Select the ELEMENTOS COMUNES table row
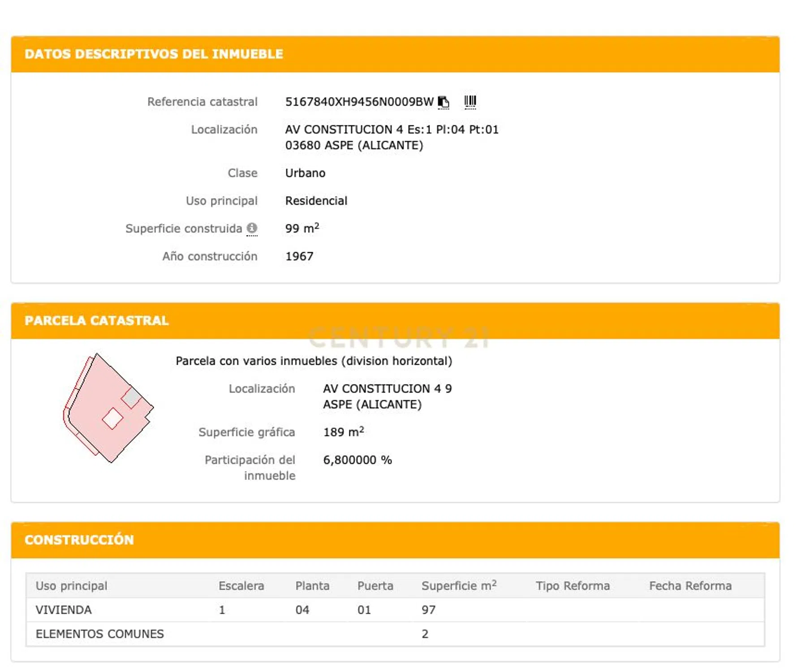 pyautogui.click(x=99, y=634)
